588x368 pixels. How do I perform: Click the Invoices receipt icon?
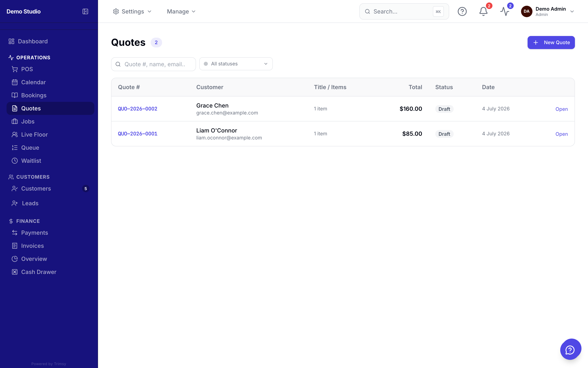coord(14,246)
